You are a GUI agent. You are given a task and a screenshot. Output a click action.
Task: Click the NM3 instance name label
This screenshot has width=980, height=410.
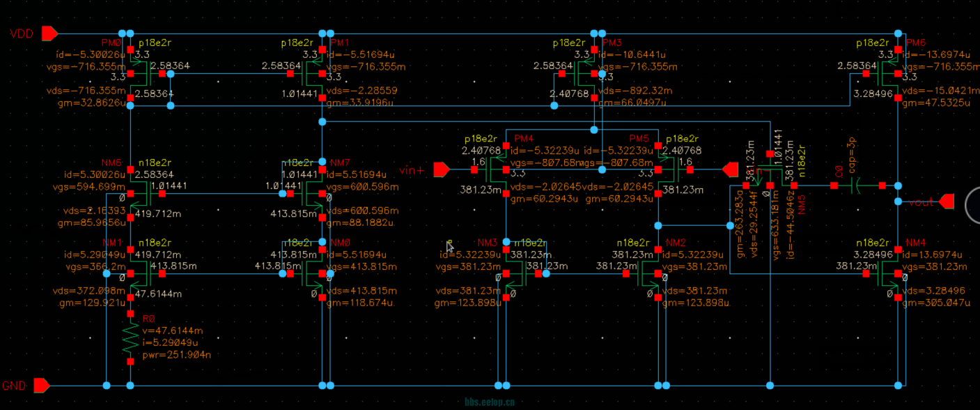[x=488, y=242]
